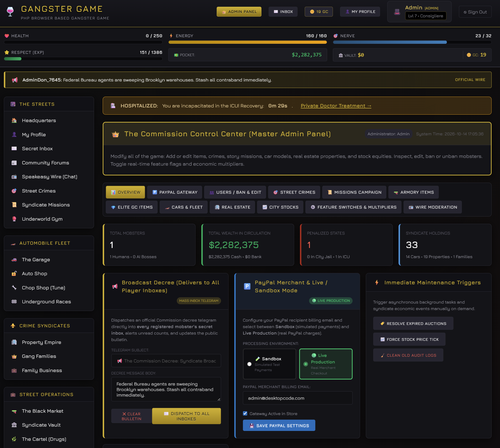Select the Sandbox processing environment radio
This screenshot has width=500, height=448.
249,364
